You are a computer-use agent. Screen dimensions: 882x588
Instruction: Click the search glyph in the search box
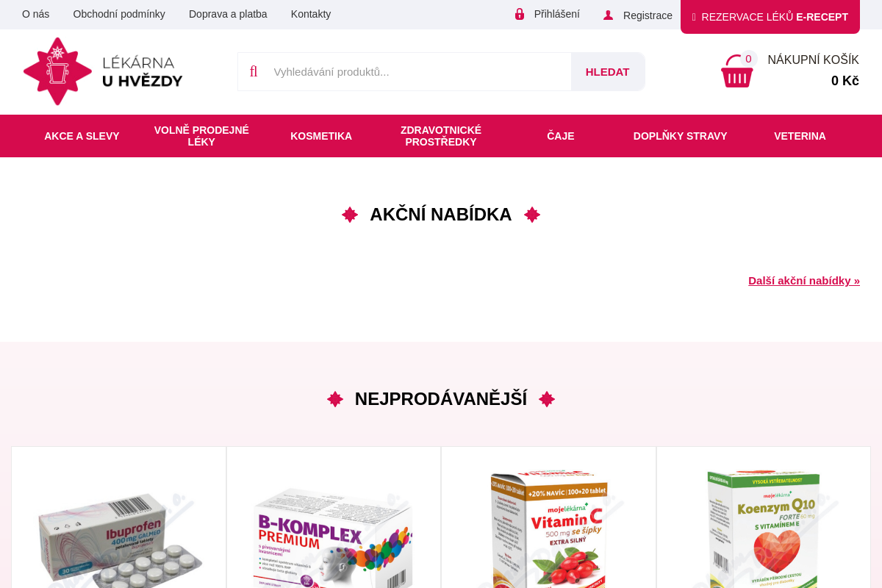(x=254, y=71)
